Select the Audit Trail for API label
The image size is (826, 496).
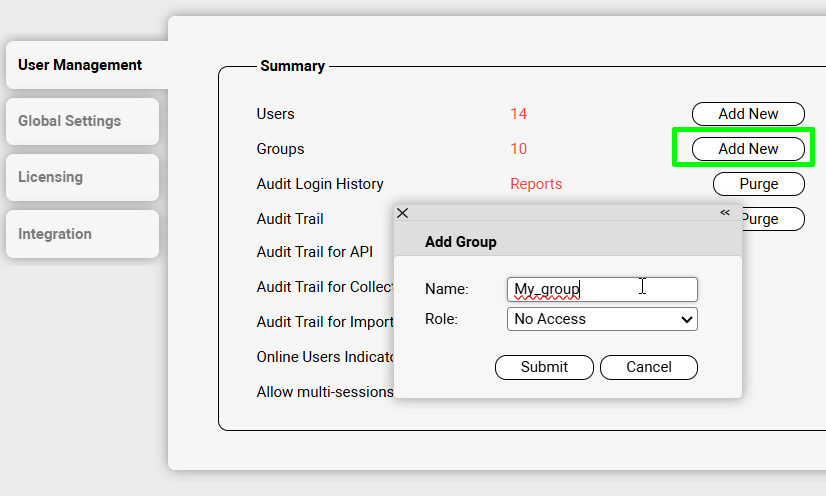point(314,252)
